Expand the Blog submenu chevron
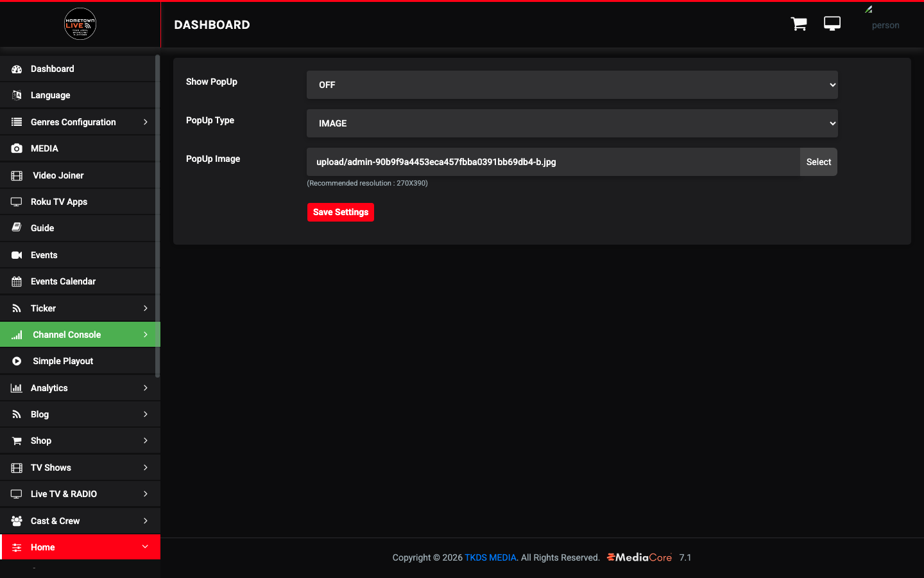Screen dimensions: 924x578 coord(146,414)
